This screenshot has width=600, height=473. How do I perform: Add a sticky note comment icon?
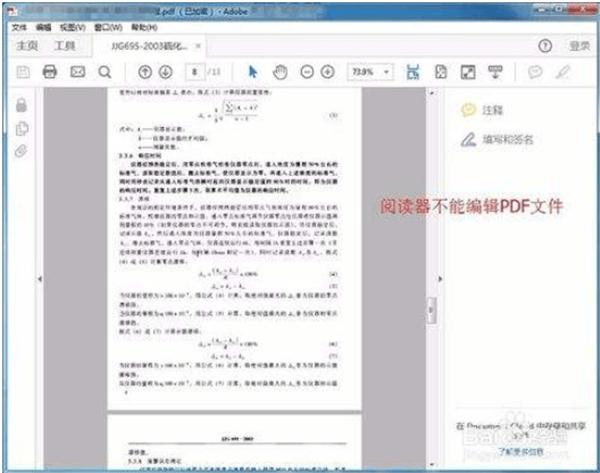pos(535,72)
